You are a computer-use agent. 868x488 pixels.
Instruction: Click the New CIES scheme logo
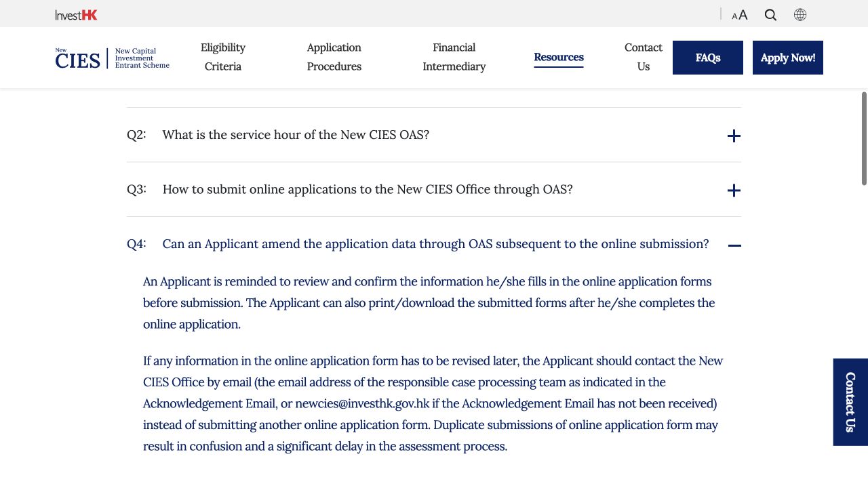coord(113,58)
